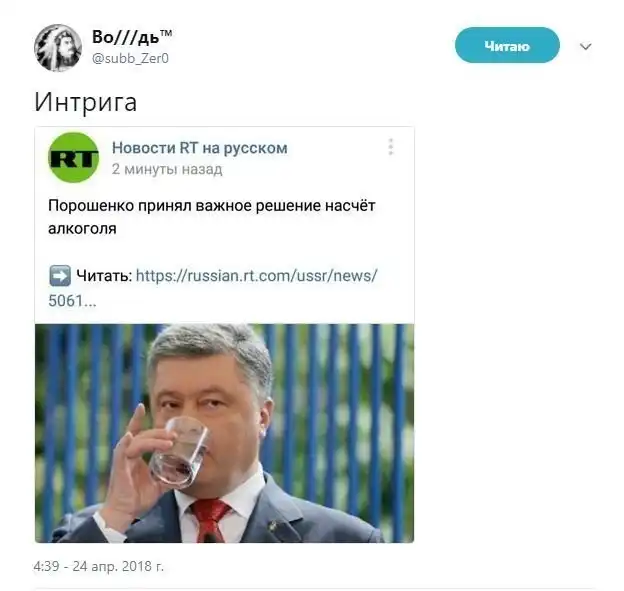Screen dimensions: 624x591
Task: Click the @subb_Zer0 handle
Action: [130, 59]
